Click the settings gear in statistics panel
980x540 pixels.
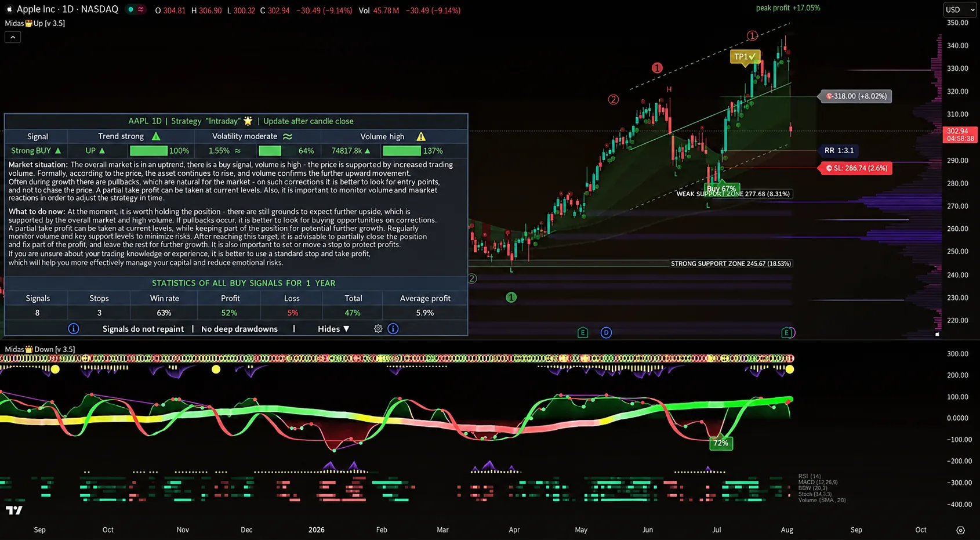click(x=378, y=329)
